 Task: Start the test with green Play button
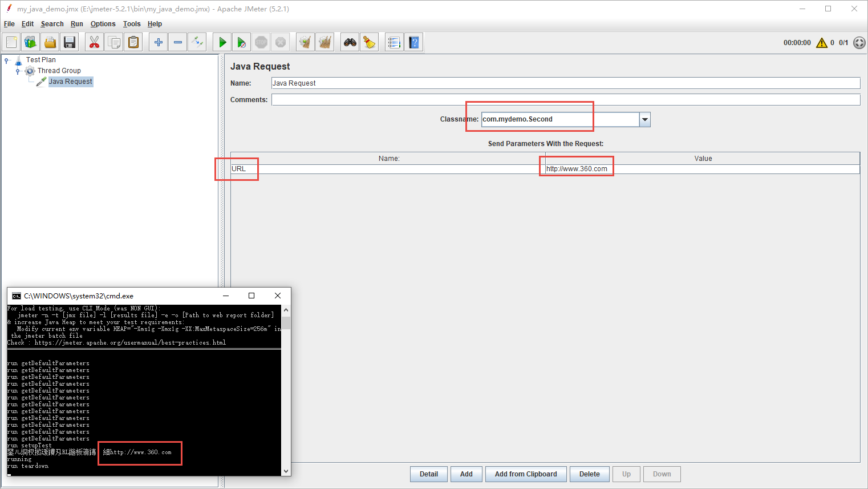[222, 42]
